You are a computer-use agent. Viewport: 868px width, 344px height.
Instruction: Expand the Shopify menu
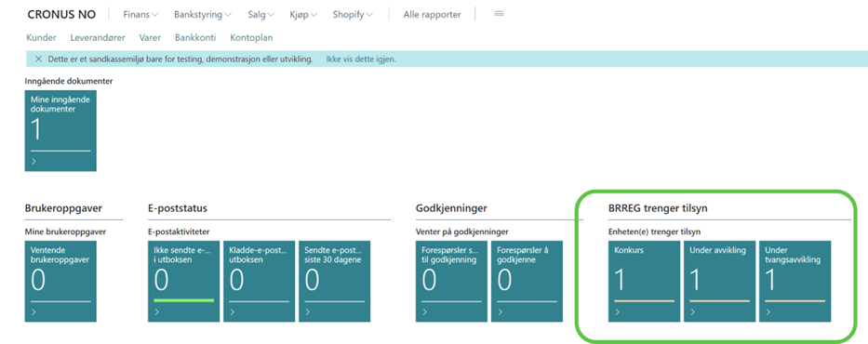pos(353,14)
